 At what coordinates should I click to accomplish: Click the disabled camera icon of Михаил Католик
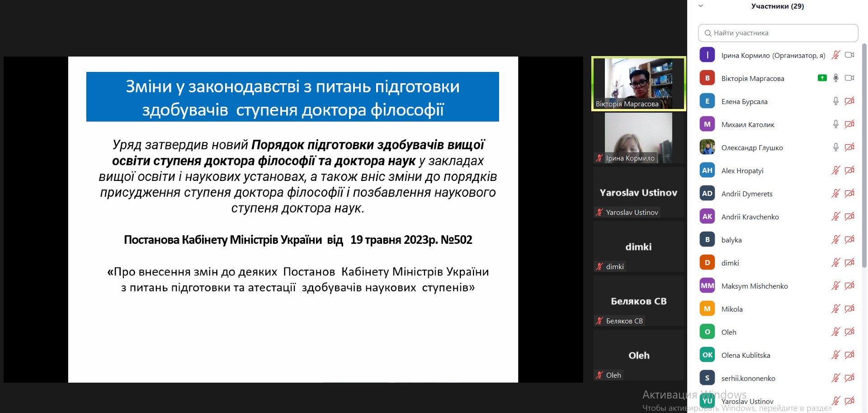click(x=849, y=124)
